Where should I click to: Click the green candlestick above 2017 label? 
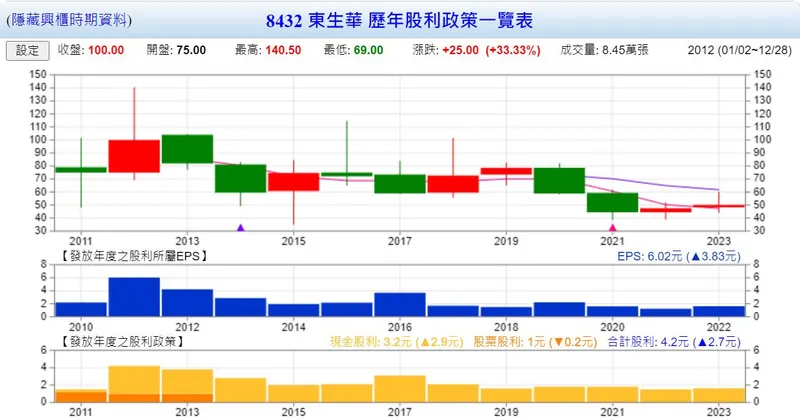click(400, 184)
